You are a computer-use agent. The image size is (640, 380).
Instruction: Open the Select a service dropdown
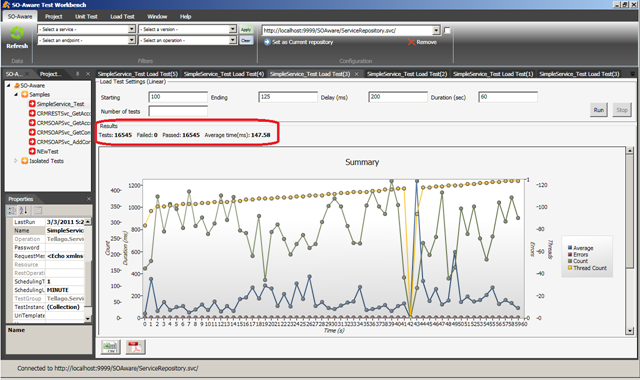point(87,29)
